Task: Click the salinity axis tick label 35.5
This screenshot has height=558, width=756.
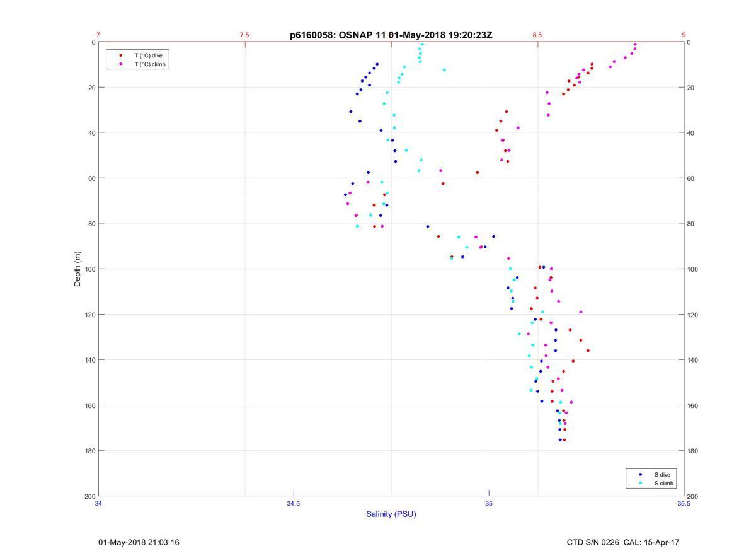Action: point(684,503)
